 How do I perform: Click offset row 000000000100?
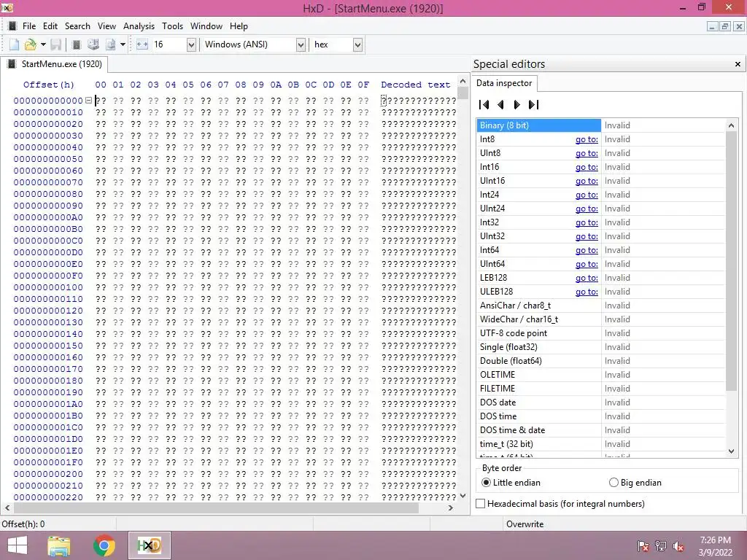click(x=48, y=287)
